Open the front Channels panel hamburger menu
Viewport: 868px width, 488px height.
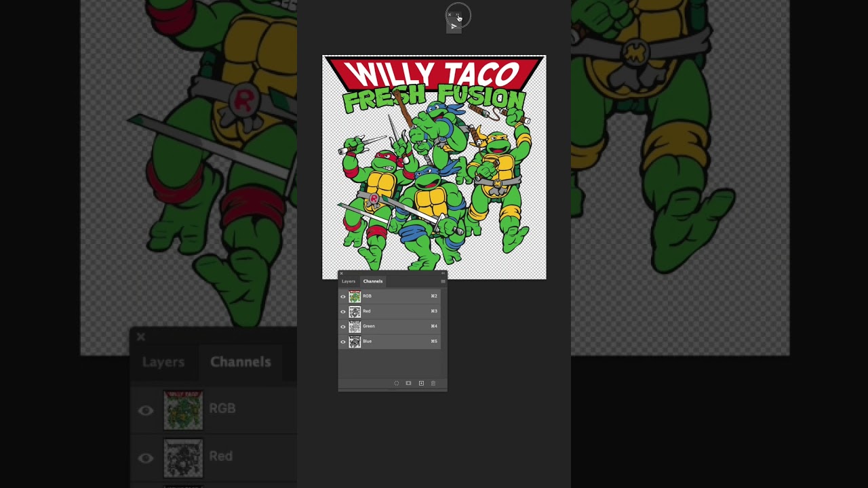tap(443, 281)
